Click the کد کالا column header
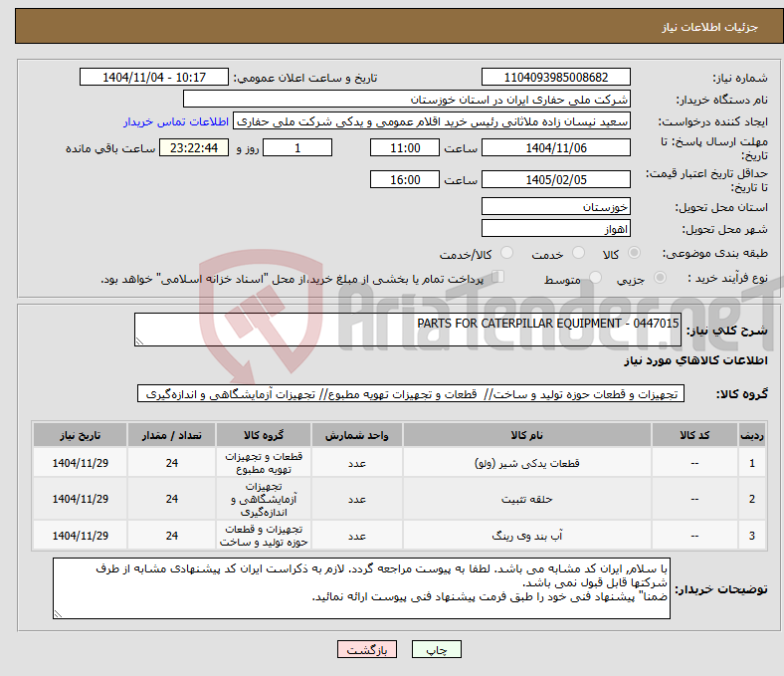This screenshot has width=784, height=676. click(694, 435)
